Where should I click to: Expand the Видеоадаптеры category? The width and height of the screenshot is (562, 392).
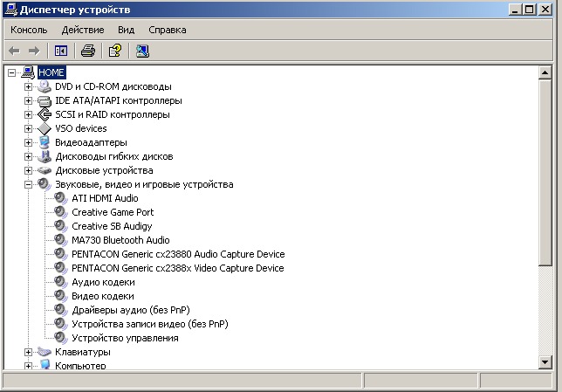tap(29, 142)
